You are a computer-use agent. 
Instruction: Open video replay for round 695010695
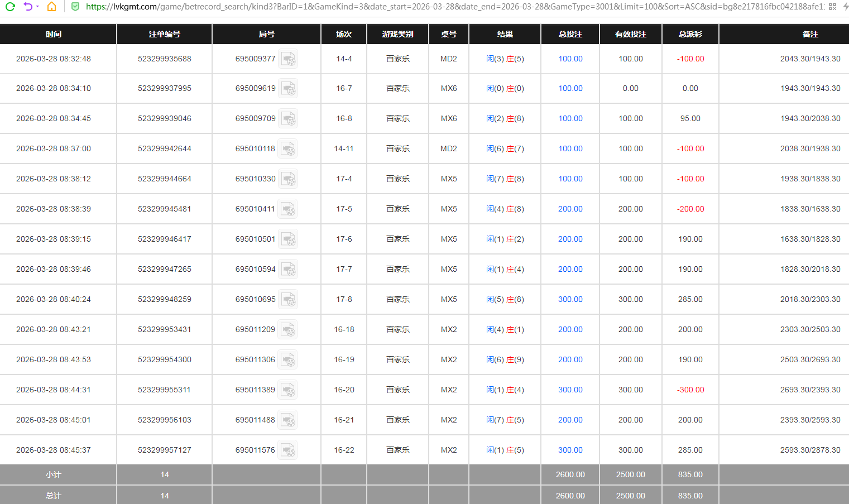[288, 300]
